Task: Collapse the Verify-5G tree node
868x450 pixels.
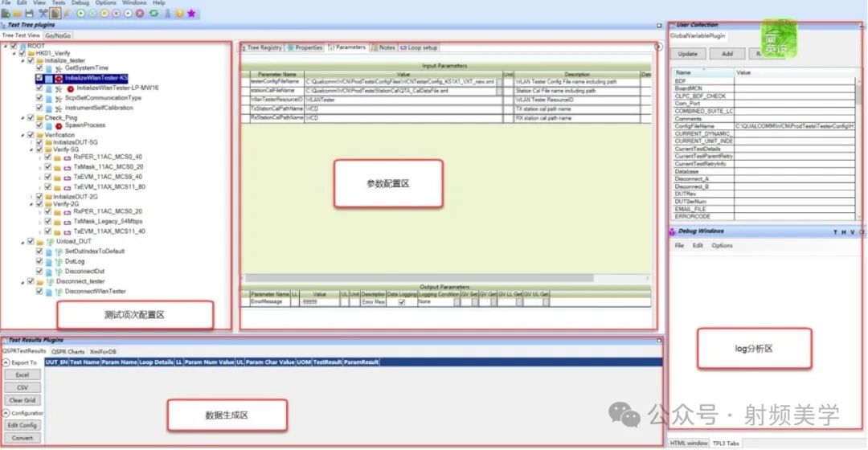Action: pos(31,149)
